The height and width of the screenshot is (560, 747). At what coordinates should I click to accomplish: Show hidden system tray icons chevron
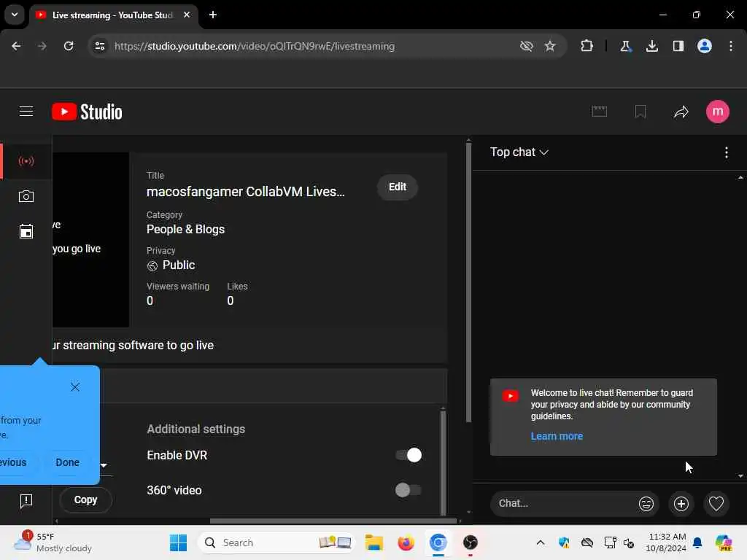pos(541,542)
